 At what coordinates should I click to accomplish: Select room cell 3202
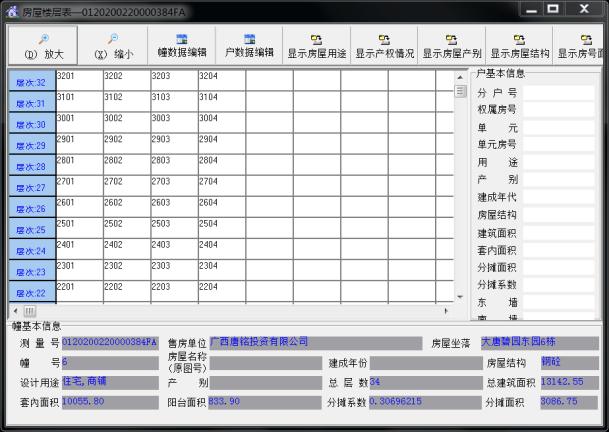pos(127,81)
